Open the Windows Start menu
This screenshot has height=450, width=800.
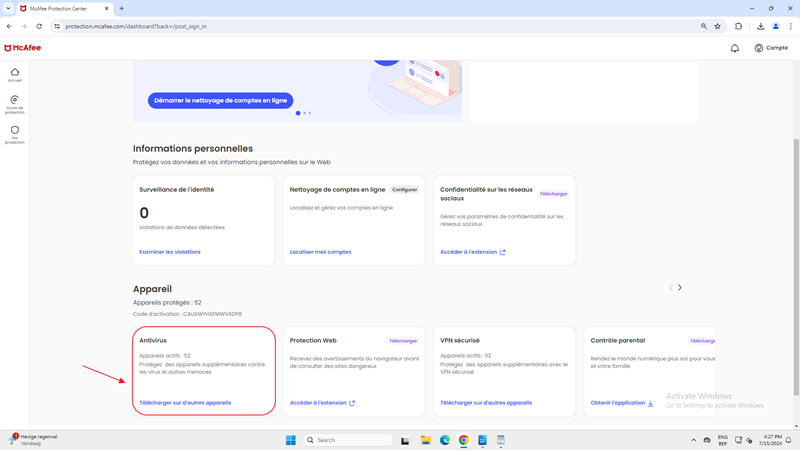point(291,440)
